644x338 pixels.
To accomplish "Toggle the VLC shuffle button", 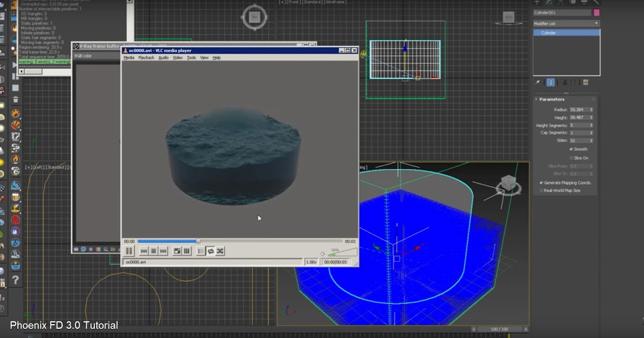I will point(220,251).
